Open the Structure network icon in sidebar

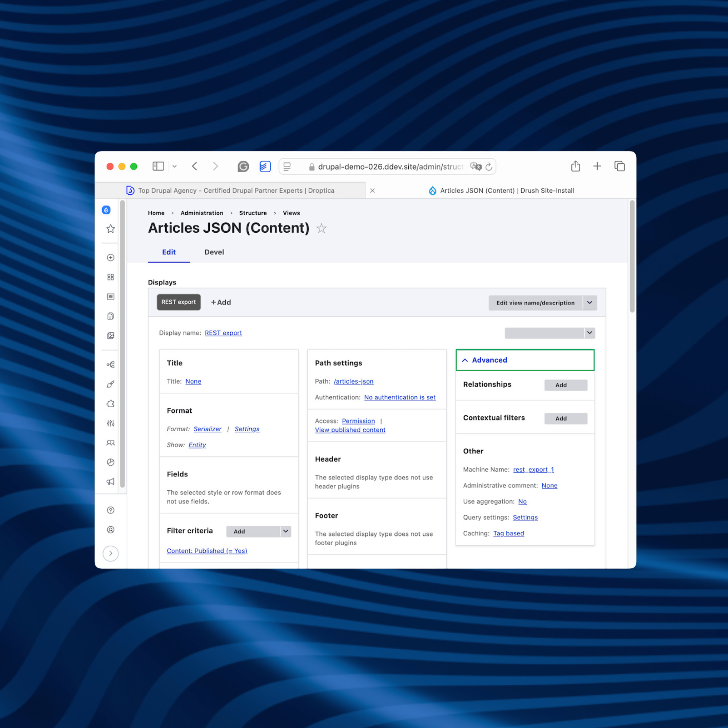(110, 364)
